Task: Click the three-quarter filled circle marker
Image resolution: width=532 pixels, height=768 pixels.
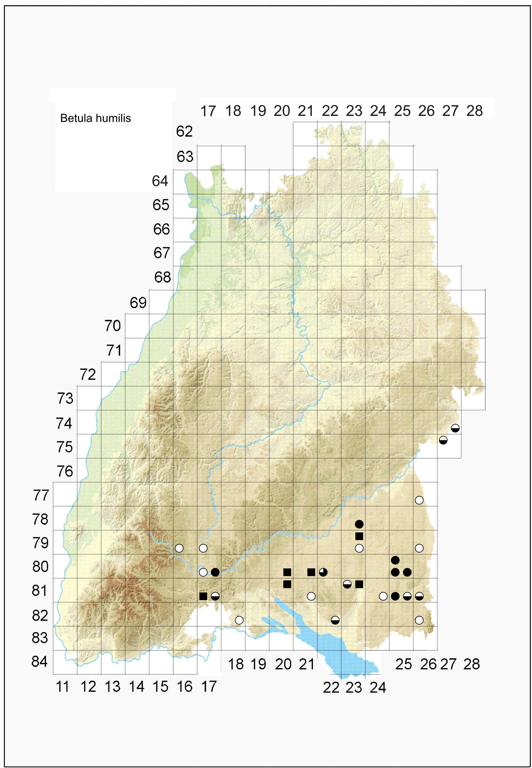Action: point(323,572)
